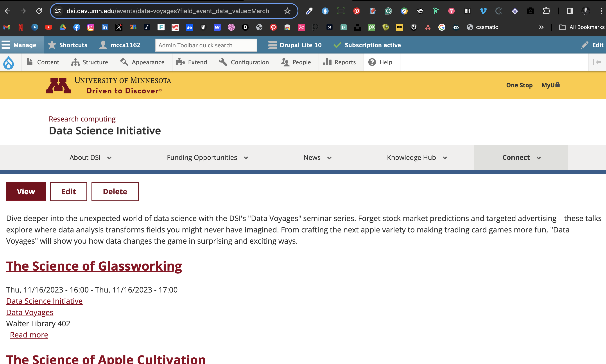The image size is (606, 364).
Task: Open the Configuration wrench menu
Action: tap(244, 62)
